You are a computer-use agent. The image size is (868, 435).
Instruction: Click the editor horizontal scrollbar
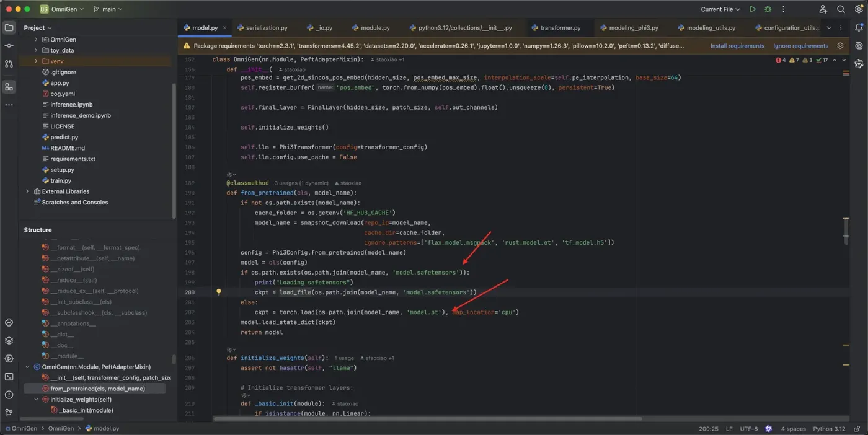point(428,419)
